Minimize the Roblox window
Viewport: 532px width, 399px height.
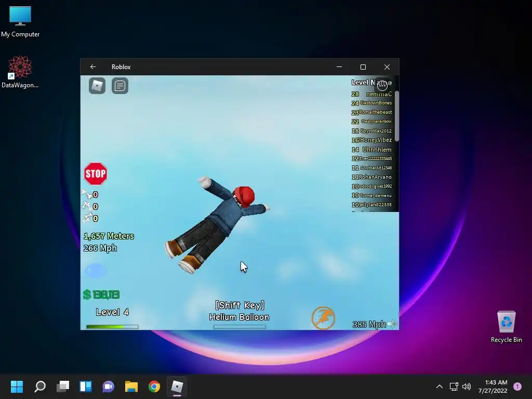coord(339,67)
